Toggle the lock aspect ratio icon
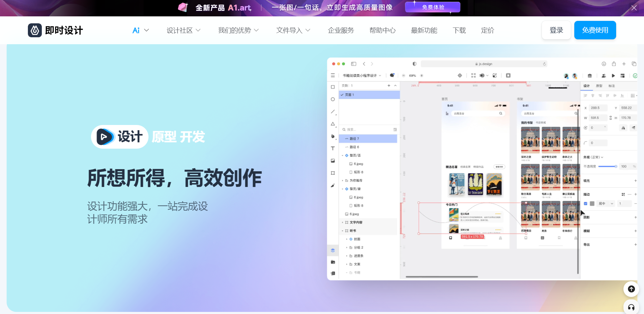 tap(611, 118)
